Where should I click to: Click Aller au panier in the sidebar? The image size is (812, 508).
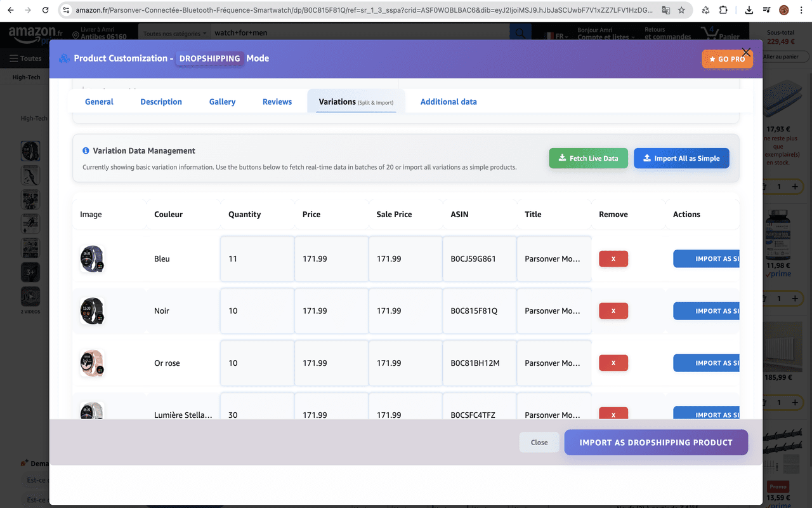pos(780,57)
